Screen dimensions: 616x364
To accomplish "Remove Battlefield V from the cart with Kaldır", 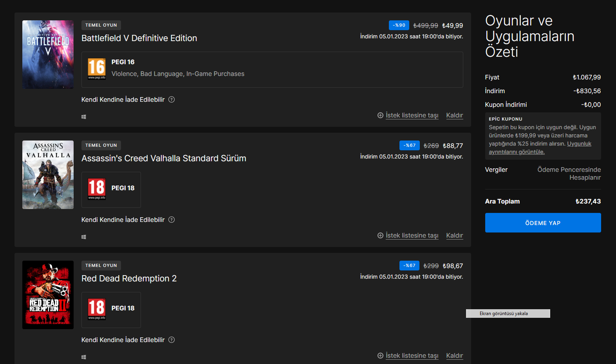I will (x=455, y=115).
